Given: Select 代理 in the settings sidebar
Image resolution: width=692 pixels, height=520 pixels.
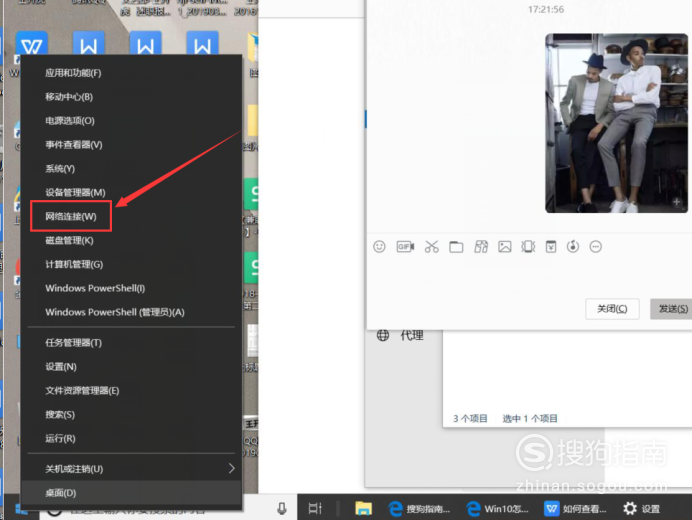Looking at the screenshot, I should [x=412, y=335].
